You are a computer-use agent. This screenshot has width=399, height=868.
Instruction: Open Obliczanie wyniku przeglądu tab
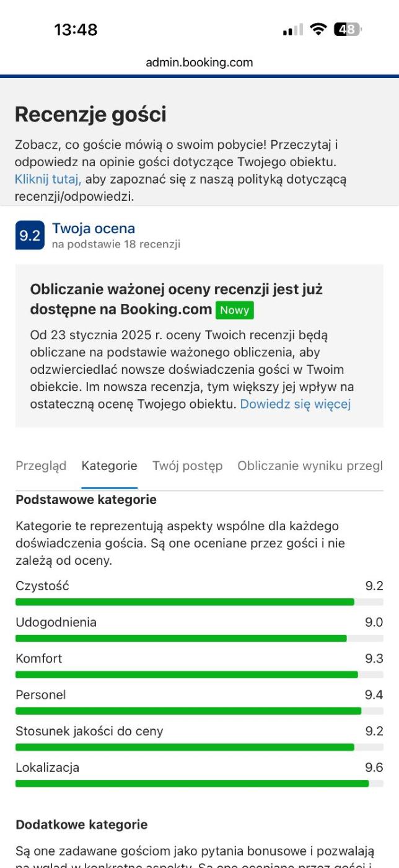[310, 466]
